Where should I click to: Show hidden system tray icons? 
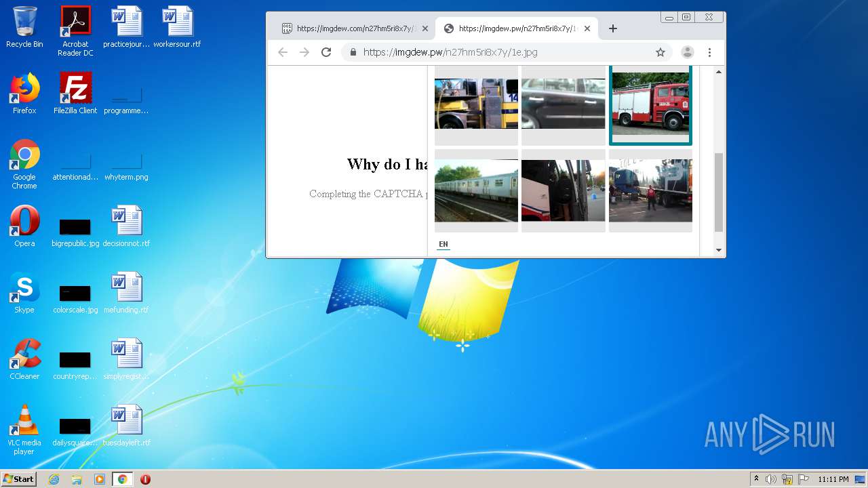(756, 479)
